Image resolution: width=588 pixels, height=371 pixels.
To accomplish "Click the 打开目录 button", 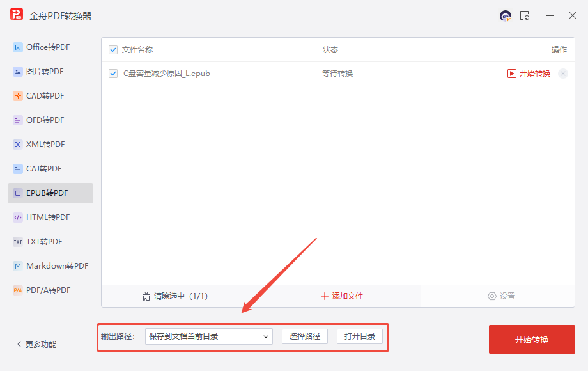I will click(360, 336).
